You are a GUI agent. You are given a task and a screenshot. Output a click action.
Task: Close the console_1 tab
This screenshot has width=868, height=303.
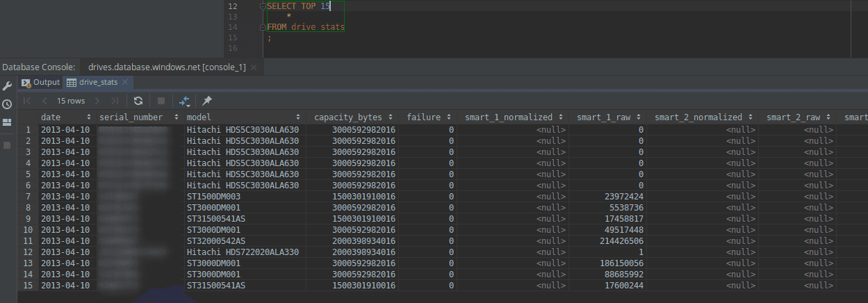254,67
